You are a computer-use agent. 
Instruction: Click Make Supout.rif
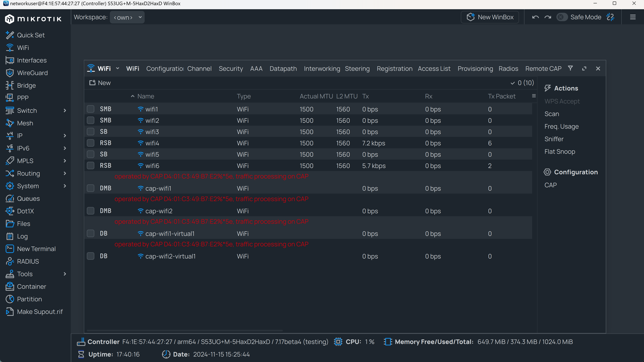pos(40,312)
